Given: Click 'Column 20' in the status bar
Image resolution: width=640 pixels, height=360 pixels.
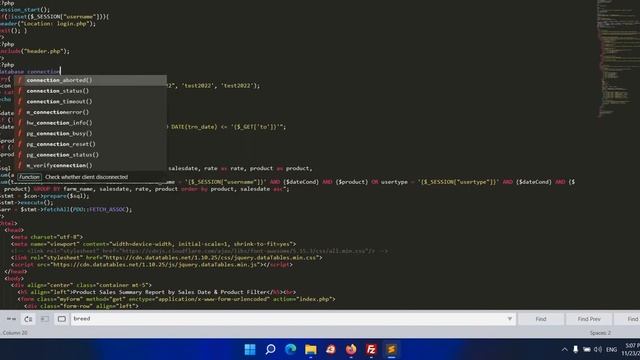Looking at the screenshot, I should point(15,333).
